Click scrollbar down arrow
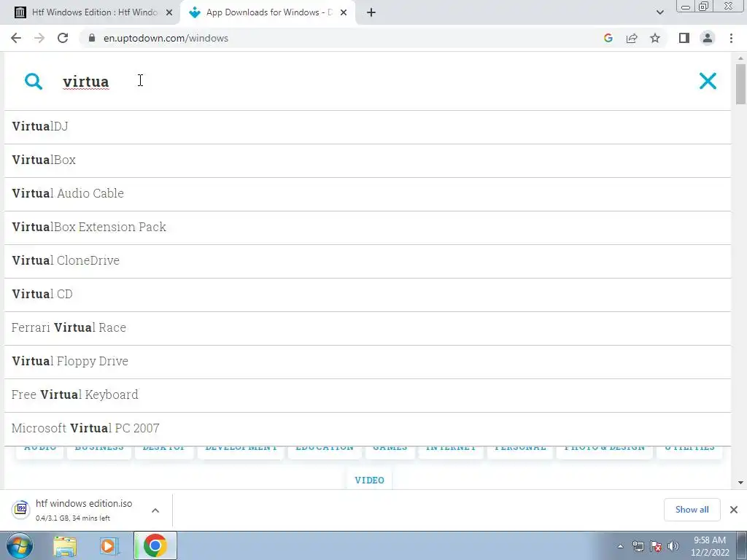 coord(740,483)
